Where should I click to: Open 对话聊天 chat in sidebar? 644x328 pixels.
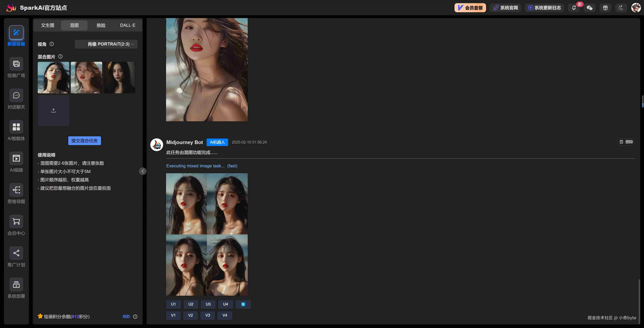16,95
